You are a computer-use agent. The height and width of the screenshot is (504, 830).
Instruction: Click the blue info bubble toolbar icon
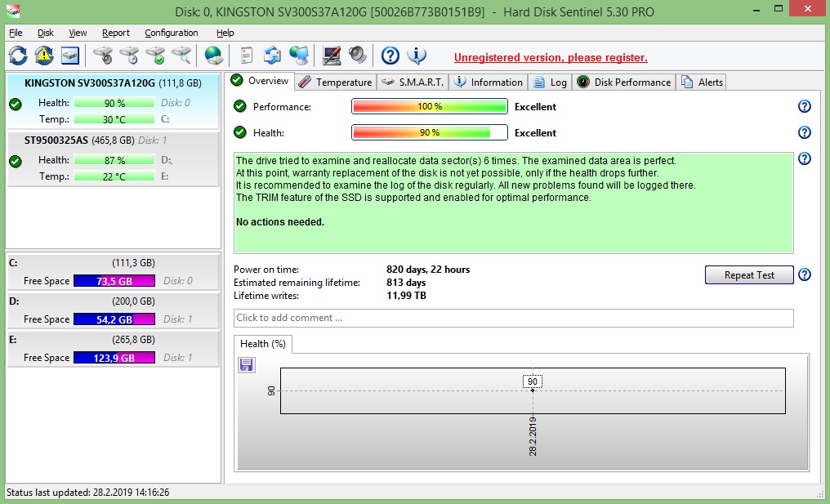point(417,56)
